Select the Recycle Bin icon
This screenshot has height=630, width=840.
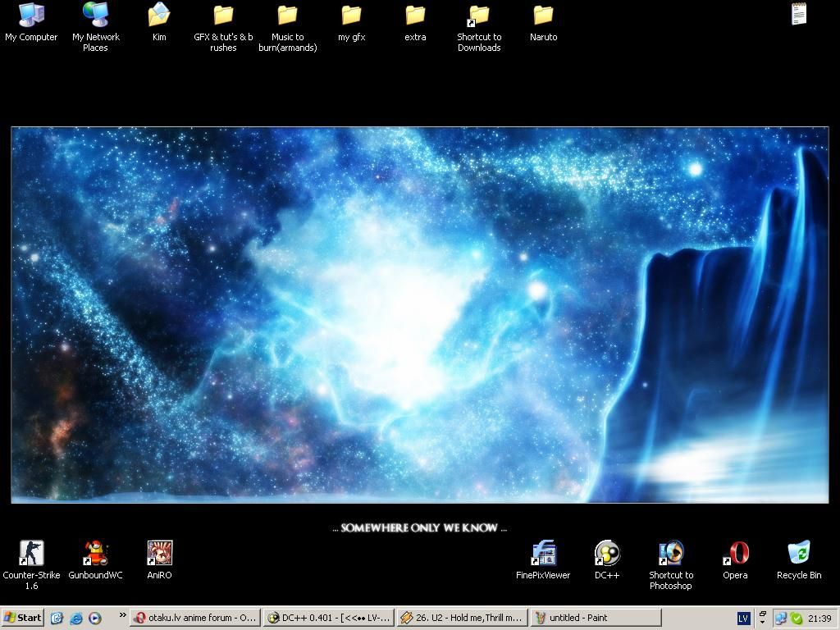tap(799, 559)
